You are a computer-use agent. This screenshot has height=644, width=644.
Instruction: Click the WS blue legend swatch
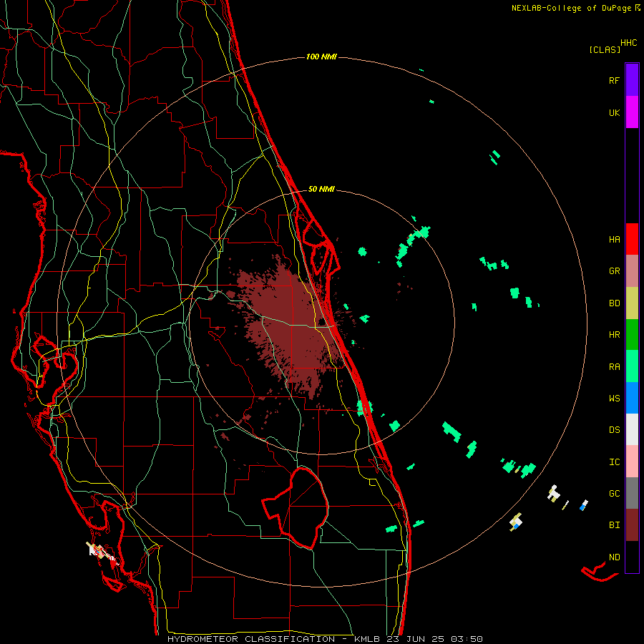pyautogui.click(x=632, y=398)
